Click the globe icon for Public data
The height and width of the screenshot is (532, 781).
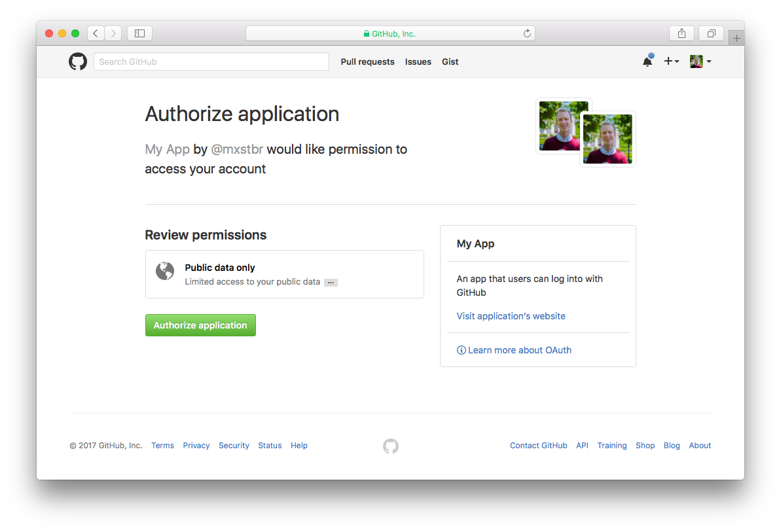165,271
